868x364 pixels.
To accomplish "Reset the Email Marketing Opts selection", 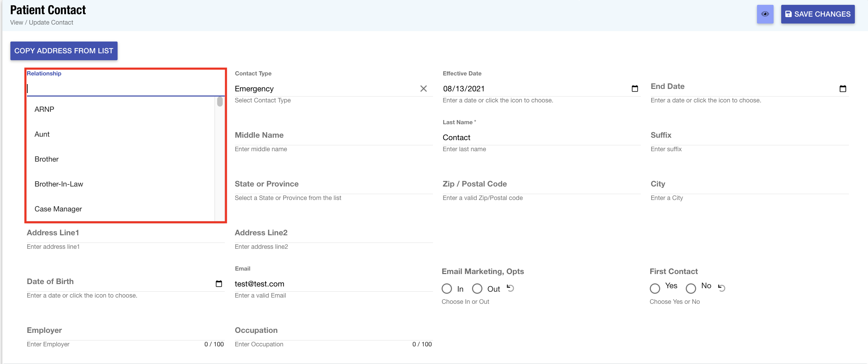I will (510, 288).
